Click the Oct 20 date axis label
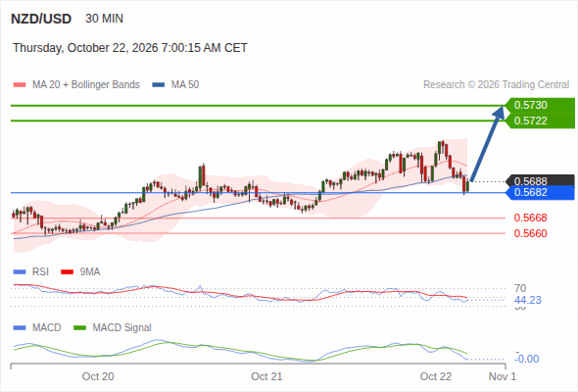This screenshot has width=578, height=392. (x=98, y=376)
